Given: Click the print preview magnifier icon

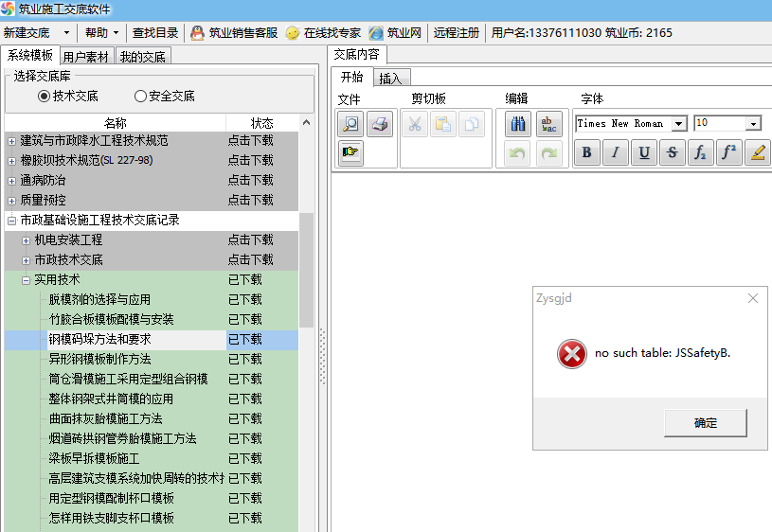Looking at the screenshot, I should [351, 124].
